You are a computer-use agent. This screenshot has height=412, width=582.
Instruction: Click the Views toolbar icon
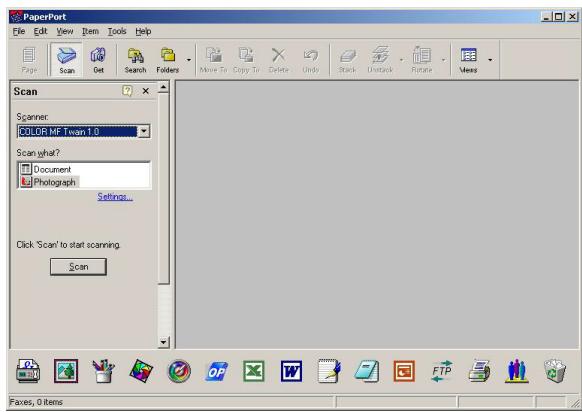point(468,60)
